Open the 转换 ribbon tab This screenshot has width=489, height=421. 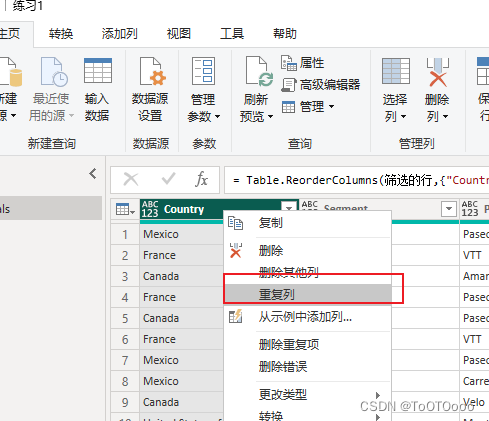(x=61, y=34)
